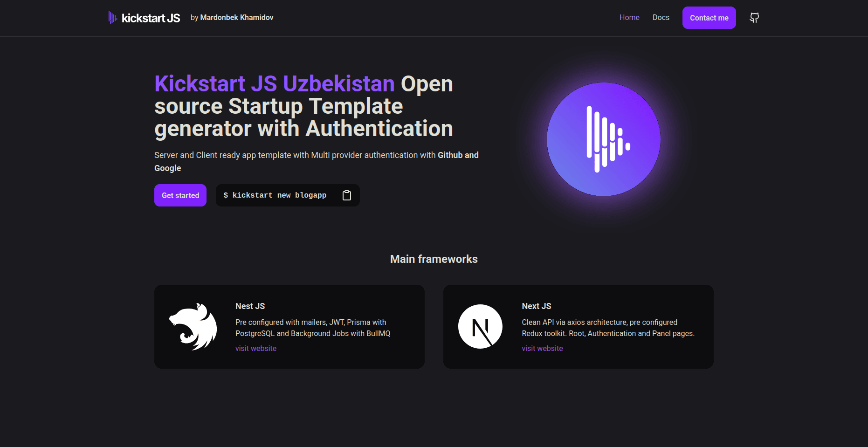
Task: Click the Next JS circular N logo
Action: coord(480,327)
